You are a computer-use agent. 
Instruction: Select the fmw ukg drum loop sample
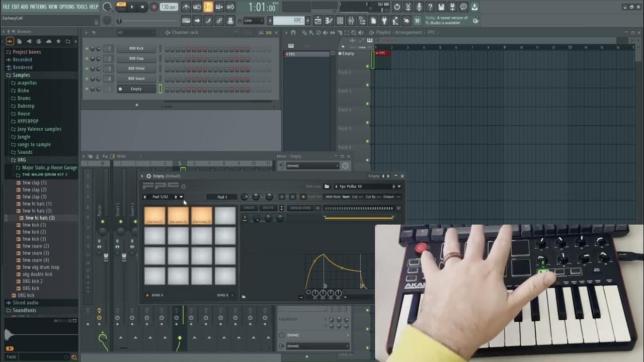click(x=41, y=267)
